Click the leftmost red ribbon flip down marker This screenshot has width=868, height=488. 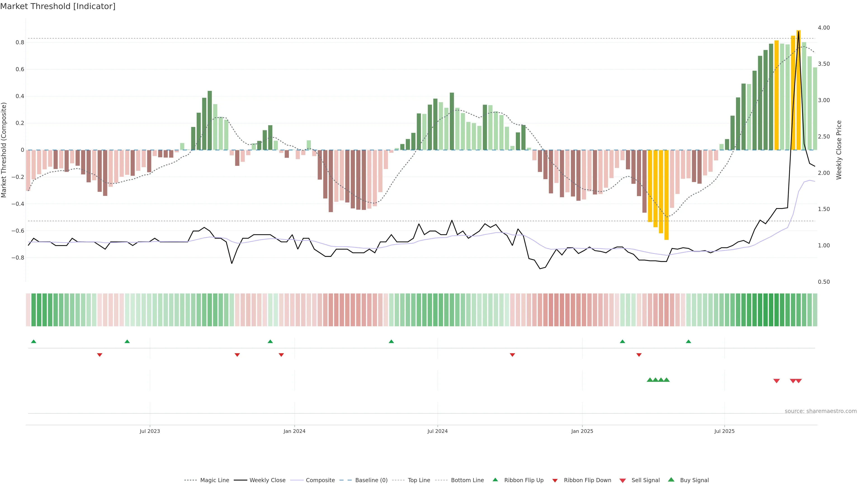point(99,355)
